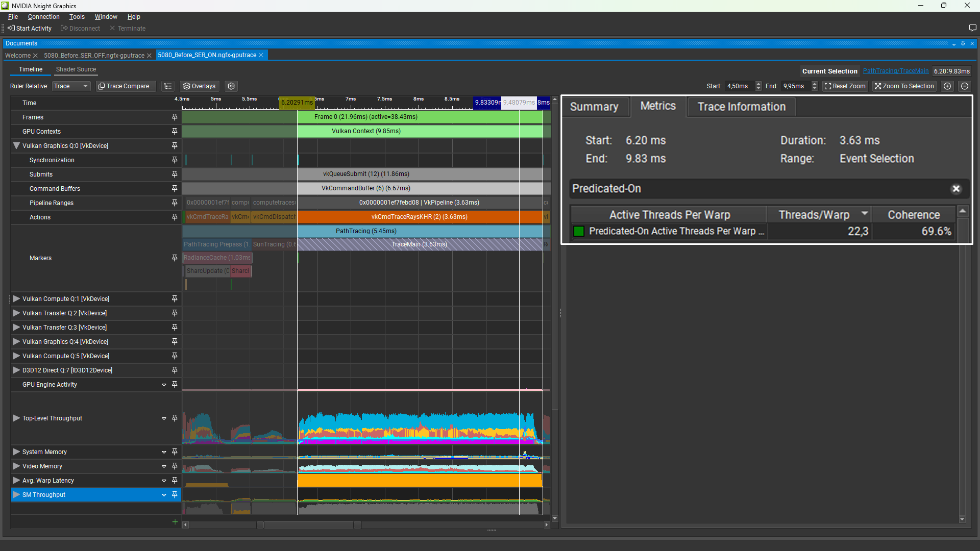The image size is (980, 551).
Task: Click the Trace Compare button
Action: [126, 86]
